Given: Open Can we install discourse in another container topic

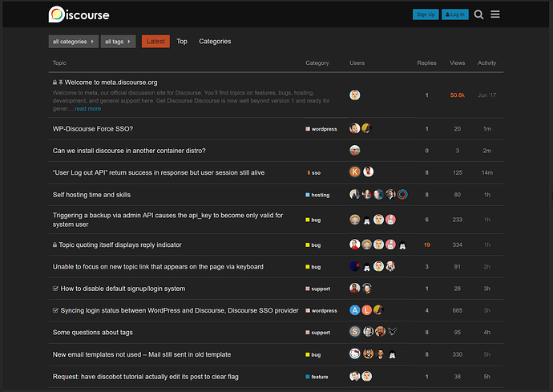Looking at the screenshot, I should click(129, 151).
